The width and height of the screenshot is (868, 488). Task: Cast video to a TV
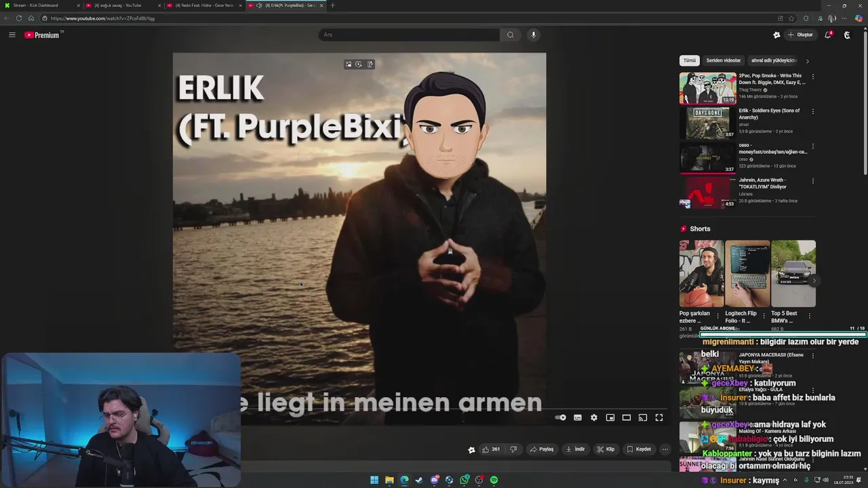643,418
